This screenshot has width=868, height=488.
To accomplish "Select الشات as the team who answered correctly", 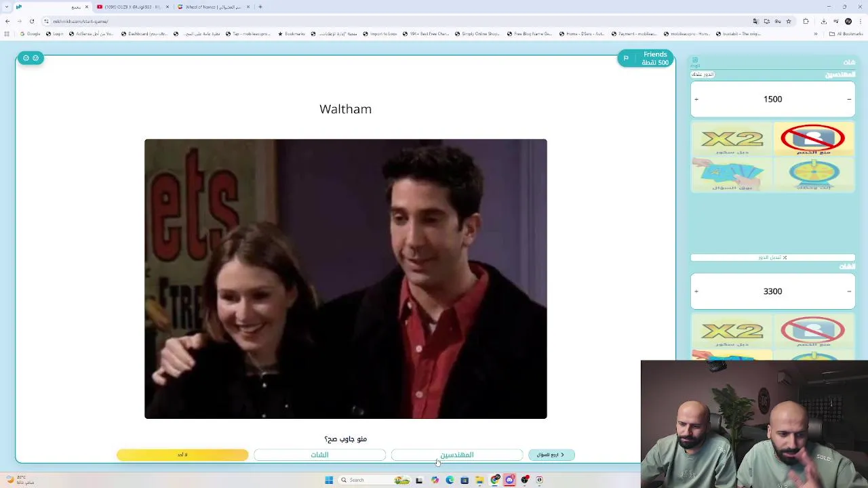I will point(319,455).
